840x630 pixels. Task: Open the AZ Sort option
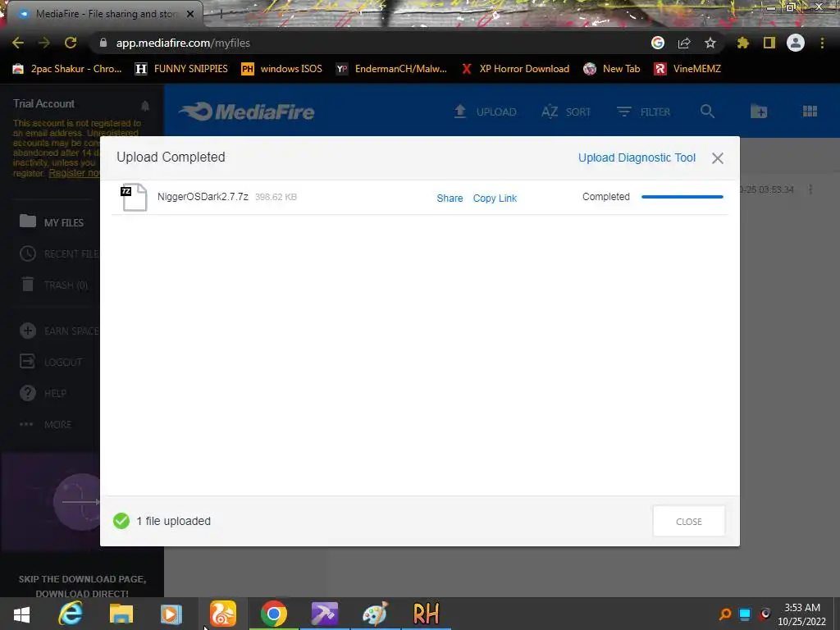pyautogui.click(x=566, y=112)
